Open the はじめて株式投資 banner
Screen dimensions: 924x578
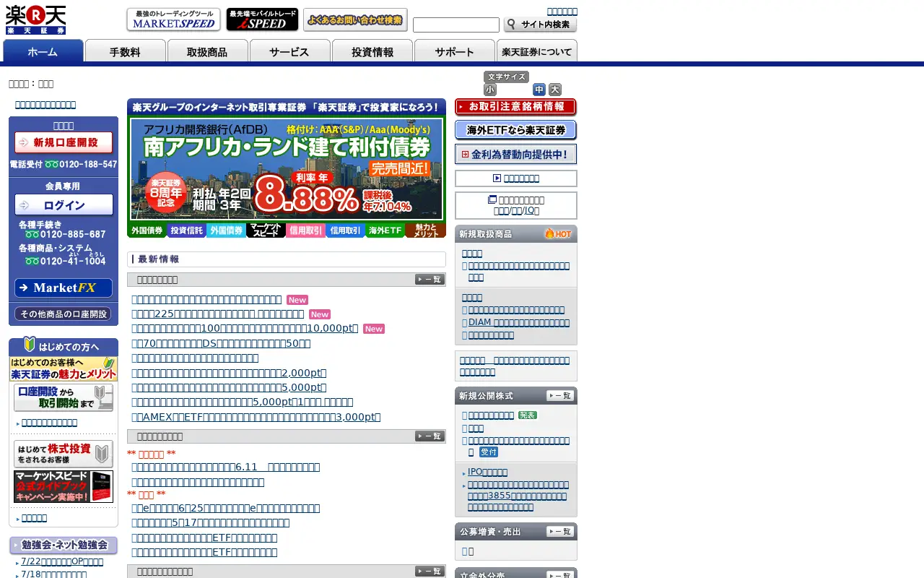(64, 454)
